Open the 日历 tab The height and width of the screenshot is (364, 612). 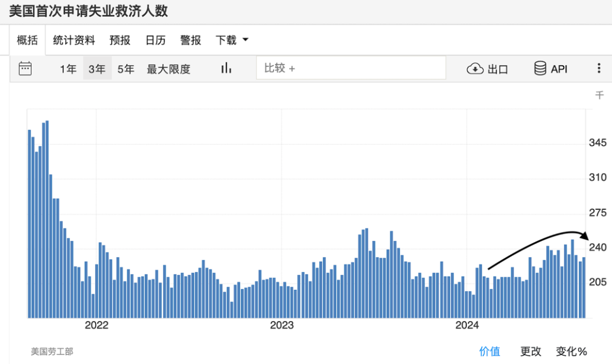pos(155,40)
